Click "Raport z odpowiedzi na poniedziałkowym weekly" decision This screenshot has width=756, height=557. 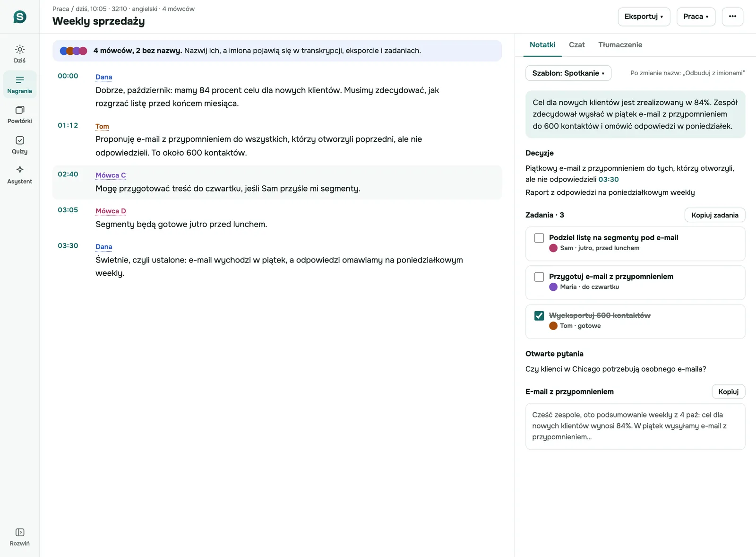(x=610, y=192)
